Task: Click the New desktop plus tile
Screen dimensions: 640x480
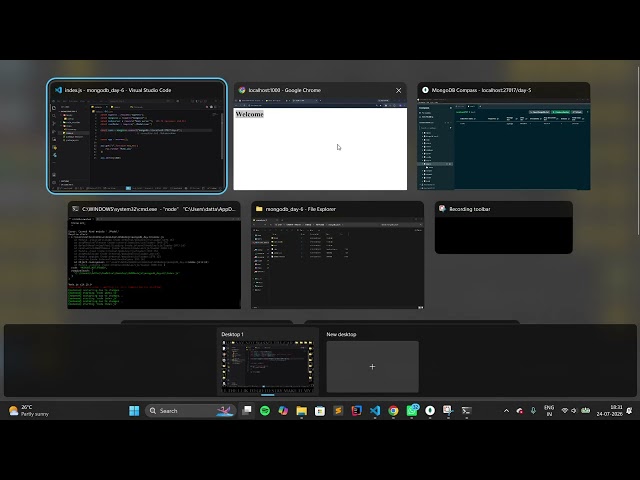Action: click(x=372, y=367)
